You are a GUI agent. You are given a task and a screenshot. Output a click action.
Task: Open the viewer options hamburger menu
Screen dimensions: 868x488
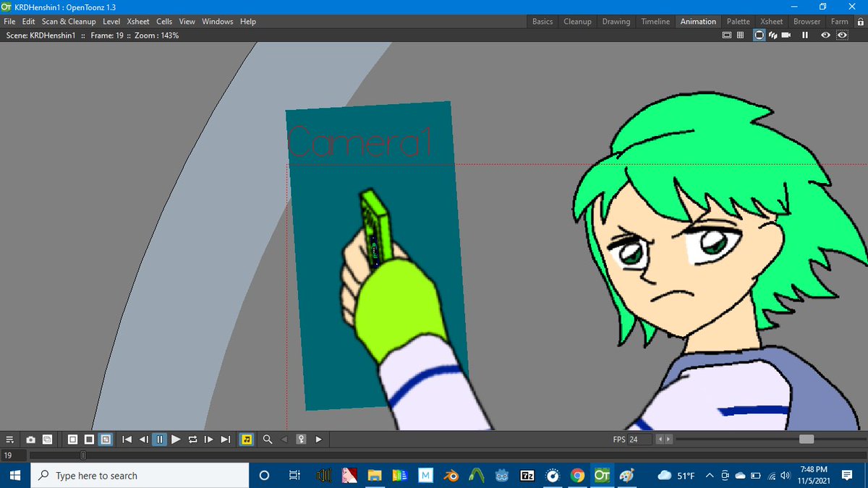tap(9, 439)
